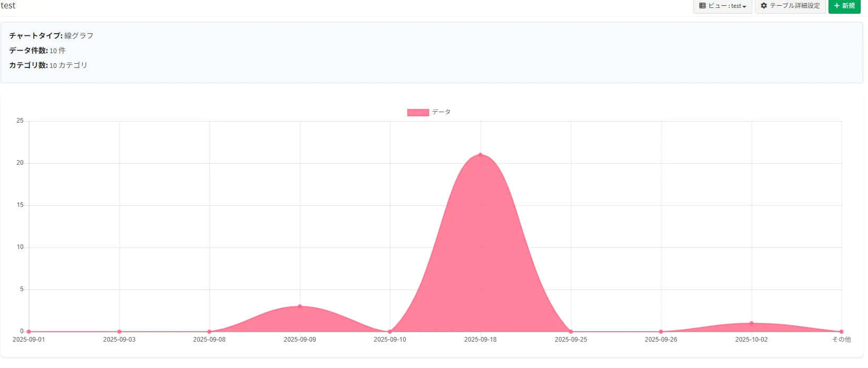
Task: Click the plus icon on 新規 button
Action: pos(836,6)
